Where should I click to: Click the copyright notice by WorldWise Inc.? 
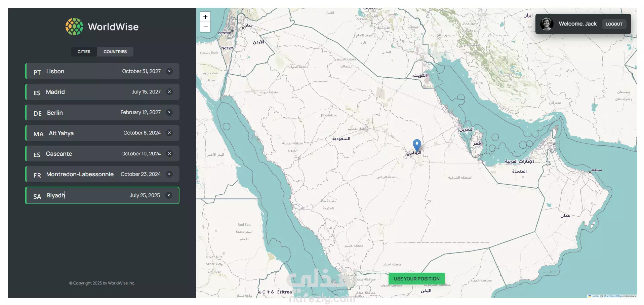102,283
